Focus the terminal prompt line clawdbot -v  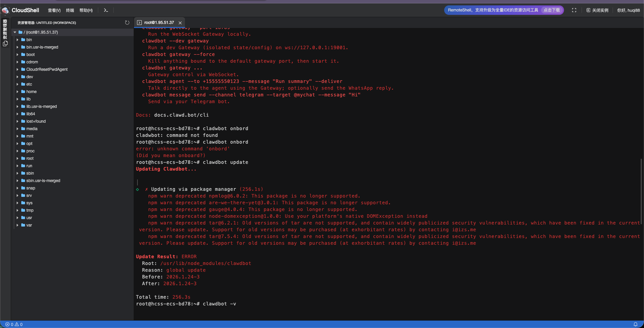[x=186, y=304]
